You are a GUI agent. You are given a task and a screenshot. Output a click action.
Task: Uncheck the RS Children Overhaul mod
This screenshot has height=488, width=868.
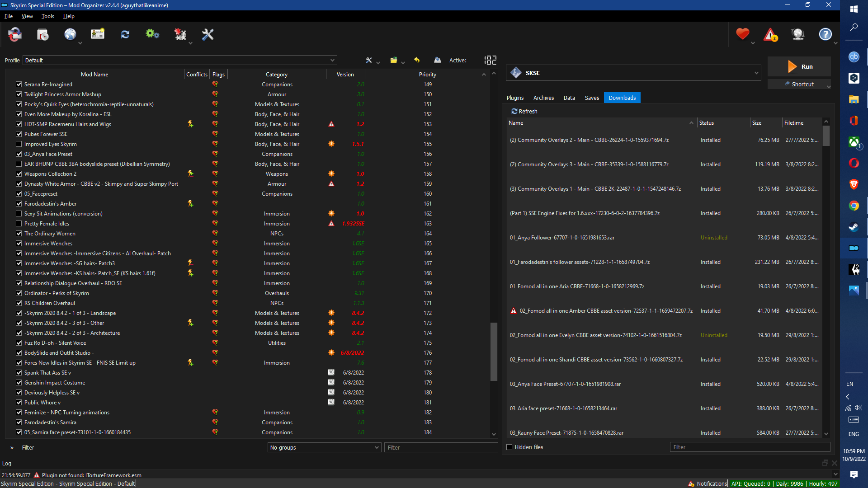coord(19,303)
